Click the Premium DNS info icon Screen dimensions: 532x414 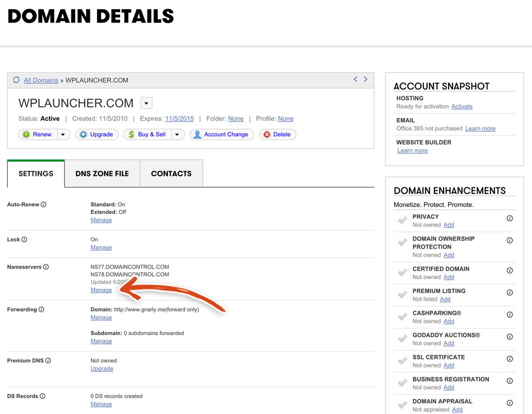(48, 360)
